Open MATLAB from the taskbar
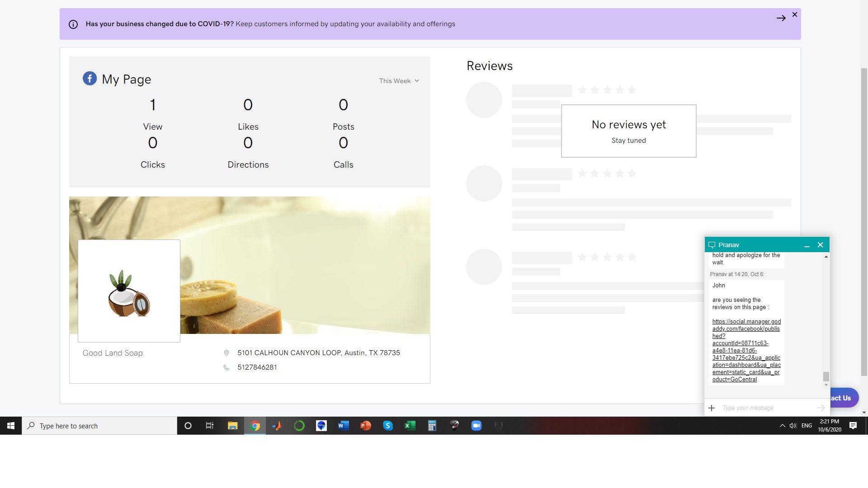Image resolution: width=868 pixels, height=488 pixels. [277, 426]
